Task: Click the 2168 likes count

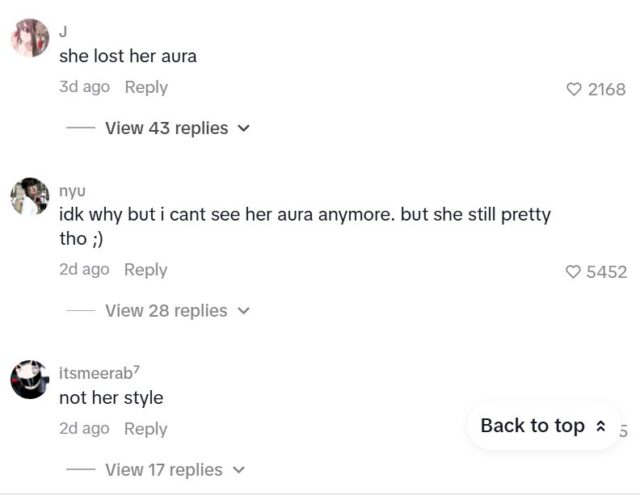Action: click(x=607, y=89)
